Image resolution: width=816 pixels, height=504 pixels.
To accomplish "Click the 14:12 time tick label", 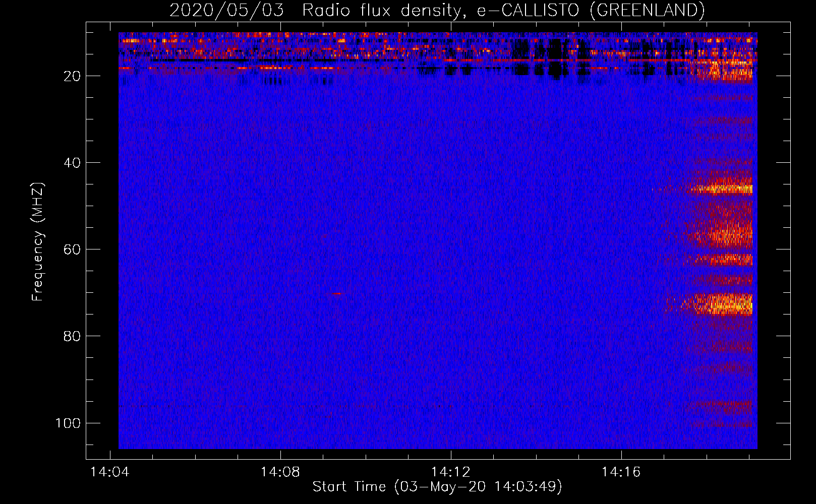I will (x=450, y=472).
